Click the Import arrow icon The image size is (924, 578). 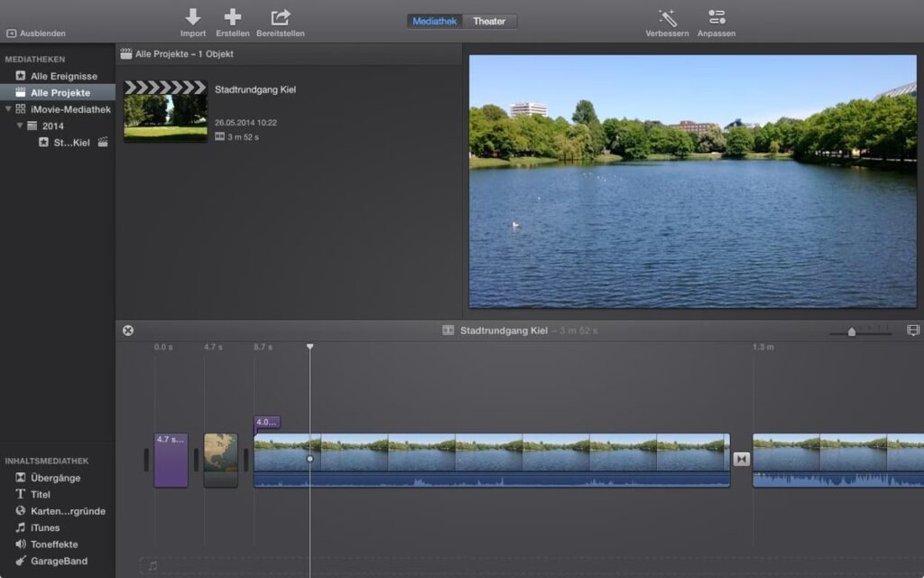click(x=193, y=17)
